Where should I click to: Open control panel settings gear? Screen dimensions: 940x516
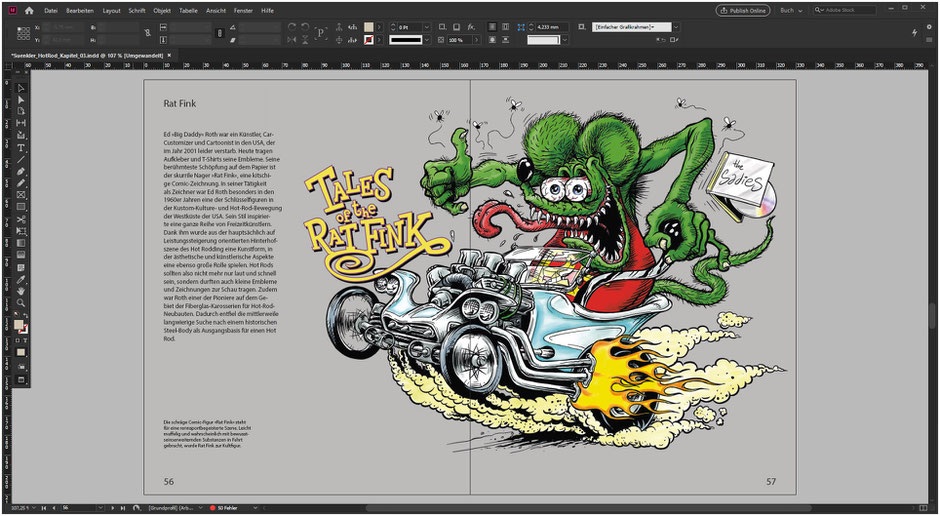929,28
